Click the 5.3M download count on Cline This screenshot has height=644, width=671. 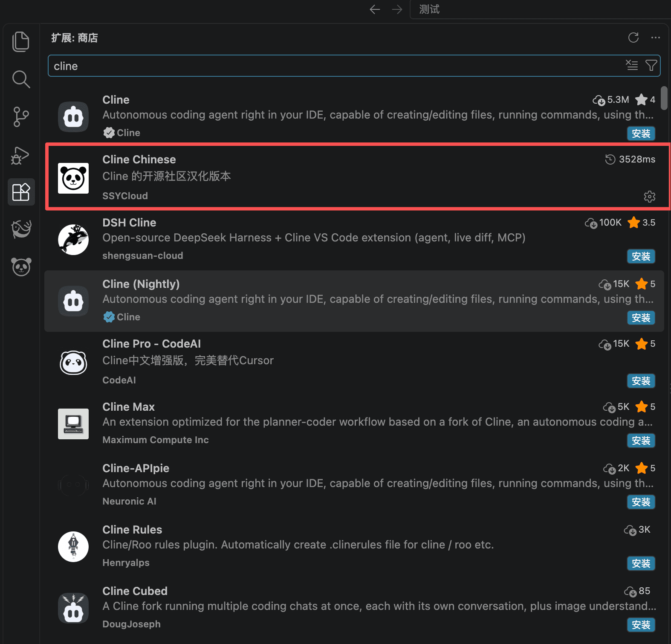click(611, 100)
